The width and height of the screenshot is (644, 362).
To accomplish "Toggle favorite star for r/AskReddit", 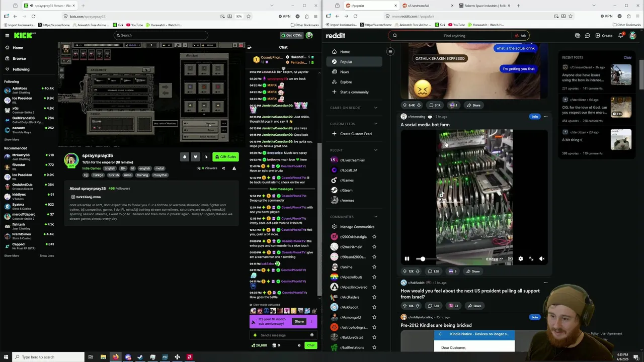I will tap(374, 307).
